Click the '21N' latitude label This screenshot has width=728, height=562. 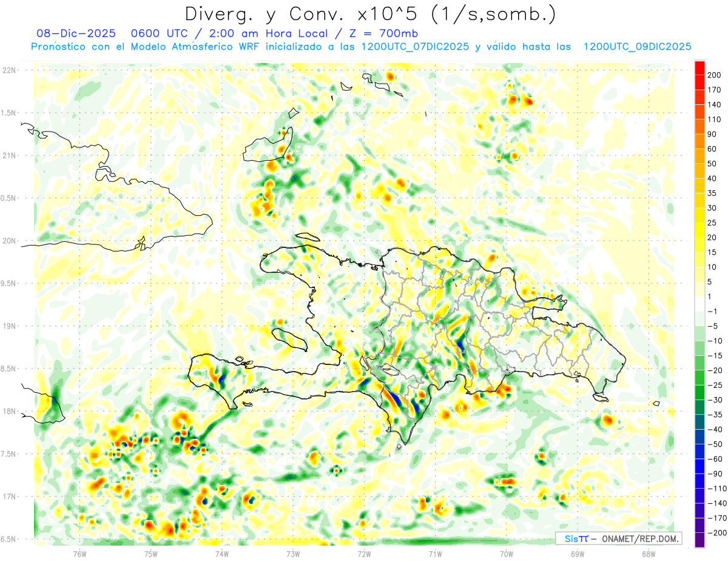coord(9,155)
